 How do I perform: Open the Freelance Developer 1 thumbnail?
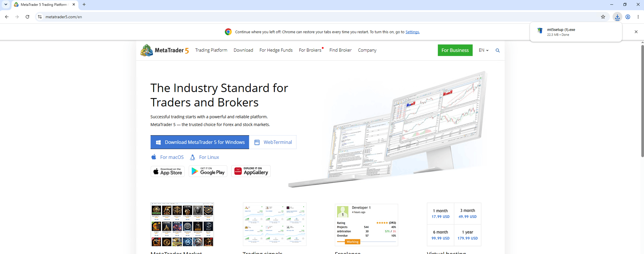pyautogui.click(x=366, y=225)
